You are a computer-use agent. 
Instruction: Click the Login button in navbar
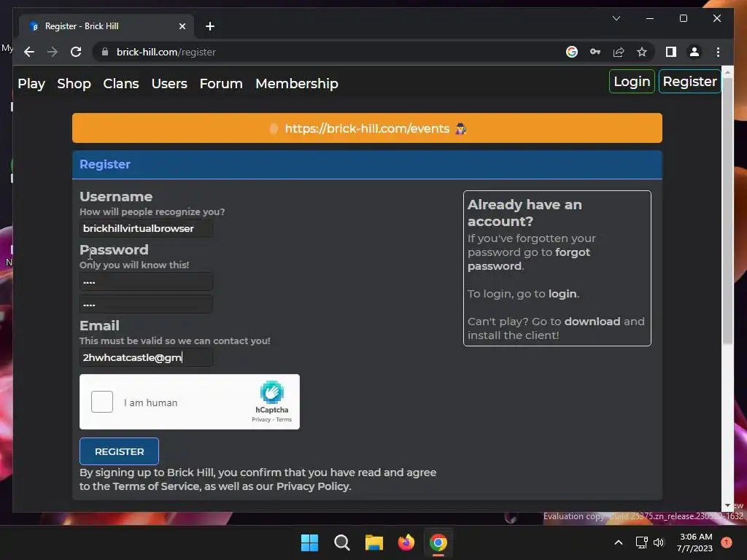click(632, 82)
